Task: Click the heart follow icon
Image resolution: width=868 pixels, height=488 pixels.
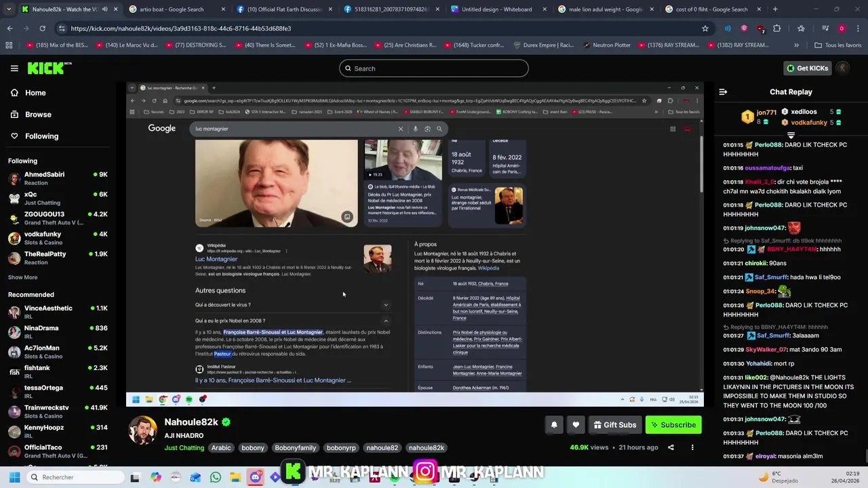Action: [x=576, y=425]
